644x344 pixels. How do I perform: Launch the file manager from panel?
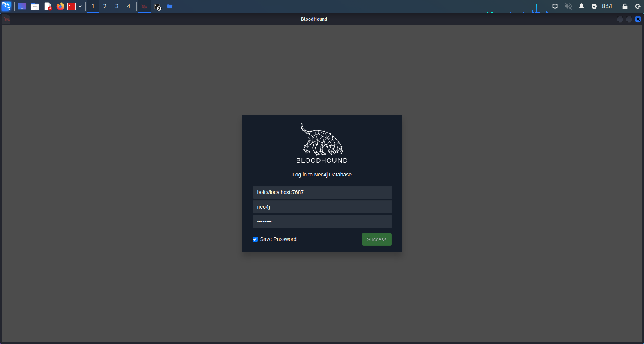(x=35, y=6)
